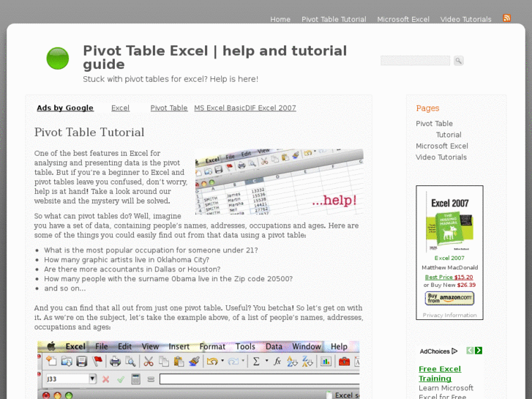Click the Print icon in Excel toolbar
The width and height of the screenshot is (532, 399).
click(x=115, y=362)
